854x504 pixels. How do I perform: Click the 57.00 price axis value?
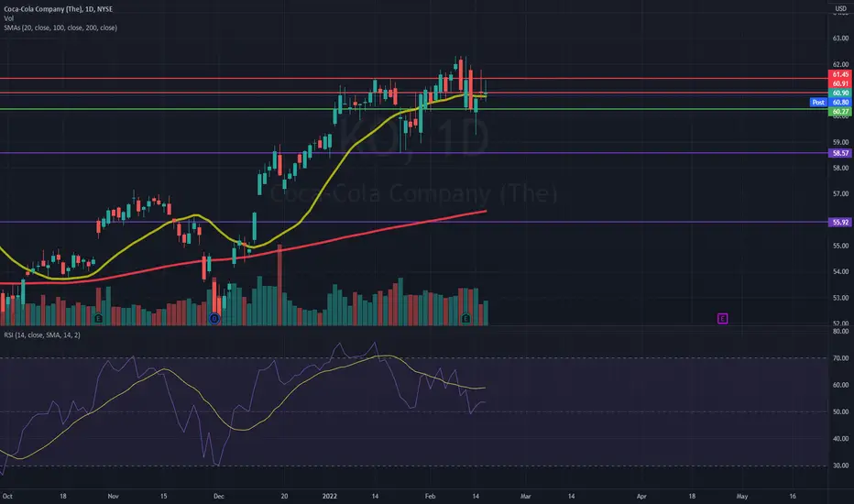coord(840,194)
